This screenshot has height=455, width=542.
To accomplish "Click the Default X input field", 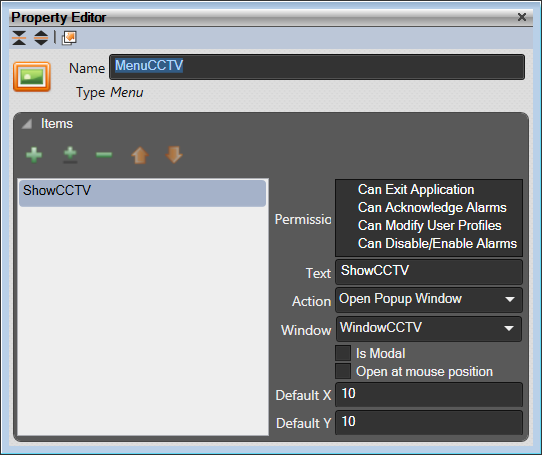I will point(429,394).
